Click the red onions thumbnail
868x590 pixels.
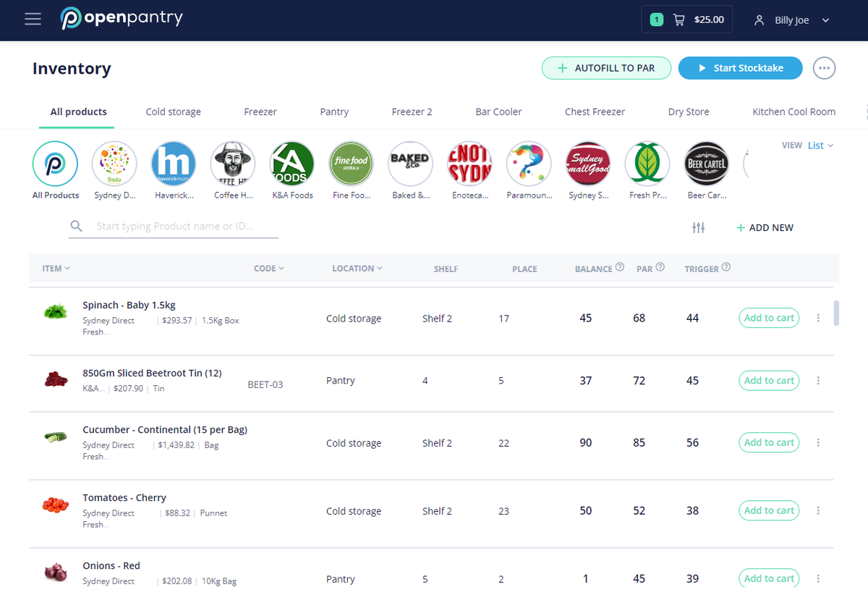pyautogui.click(x=55, y=572)
